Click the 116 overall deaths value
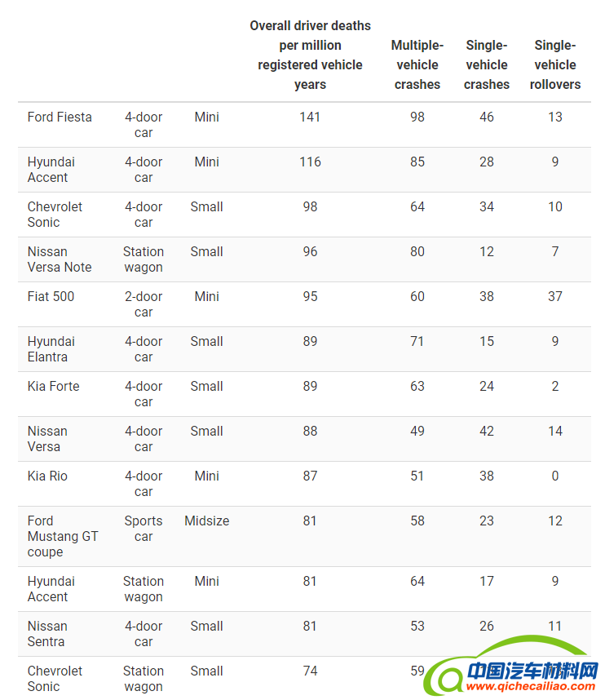This screenshot has width=605, height=700. (310, 162)
